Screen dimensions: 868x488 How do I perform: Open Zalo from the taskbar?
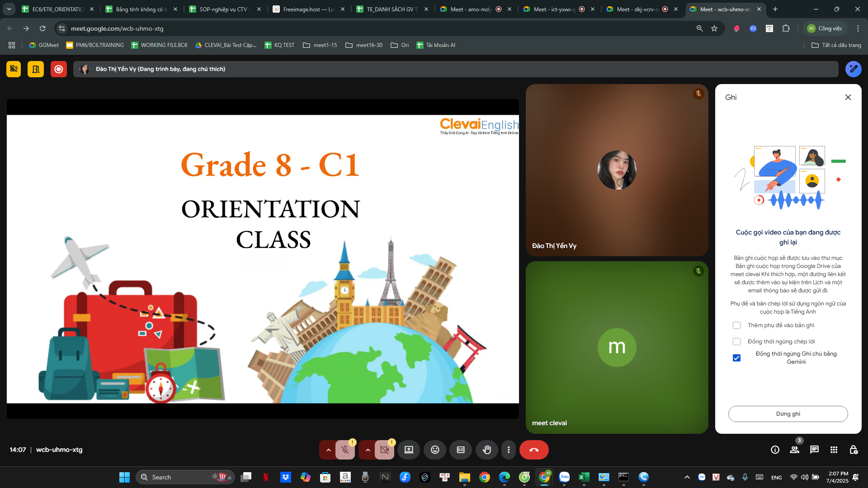pyautogui.click(x=564, y=477)
